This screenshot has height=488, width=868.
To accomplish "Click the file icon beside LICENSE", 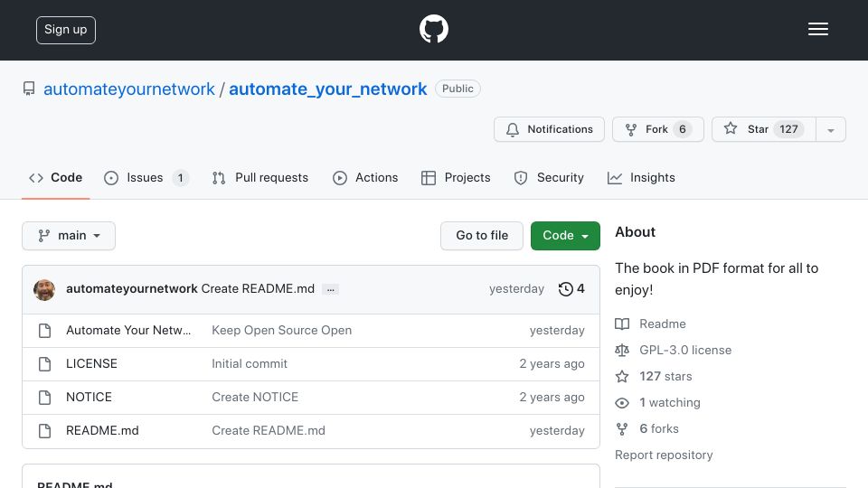I will (45, 364).
